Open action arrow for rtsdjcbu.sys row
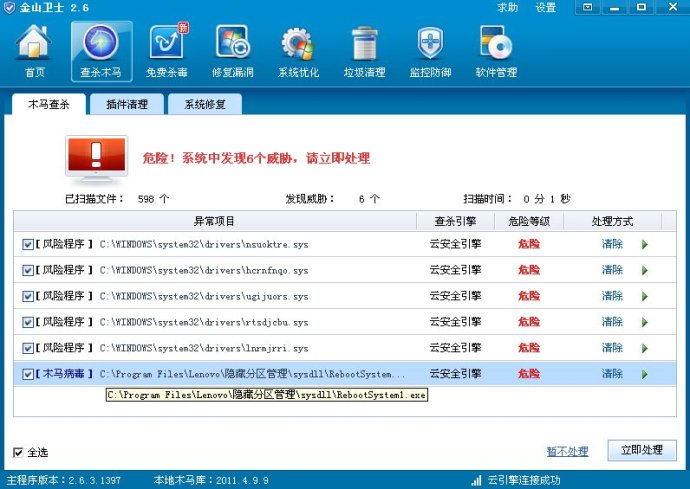This screenshot has width=690, height=489. pyautogui.click(x=645, y=322)
